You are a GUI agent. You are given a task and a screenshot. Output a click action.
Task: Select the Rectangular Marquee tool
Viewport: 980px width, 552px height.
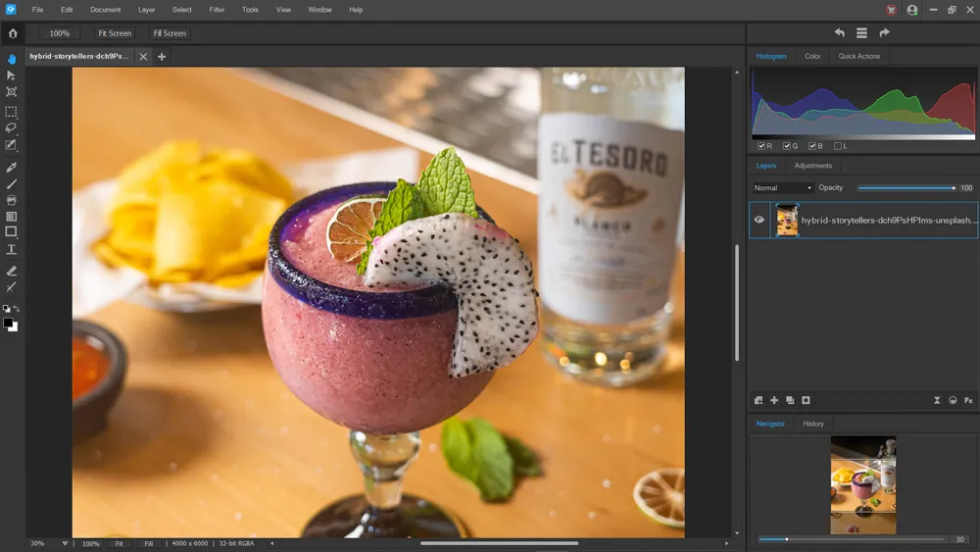(11, 112)
